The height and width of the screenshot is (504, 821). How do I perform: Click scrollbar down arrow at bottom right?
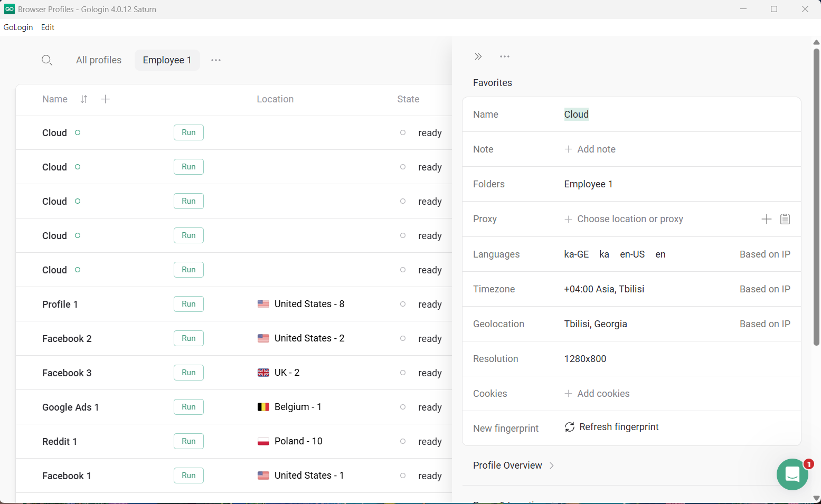pos(816,499)
